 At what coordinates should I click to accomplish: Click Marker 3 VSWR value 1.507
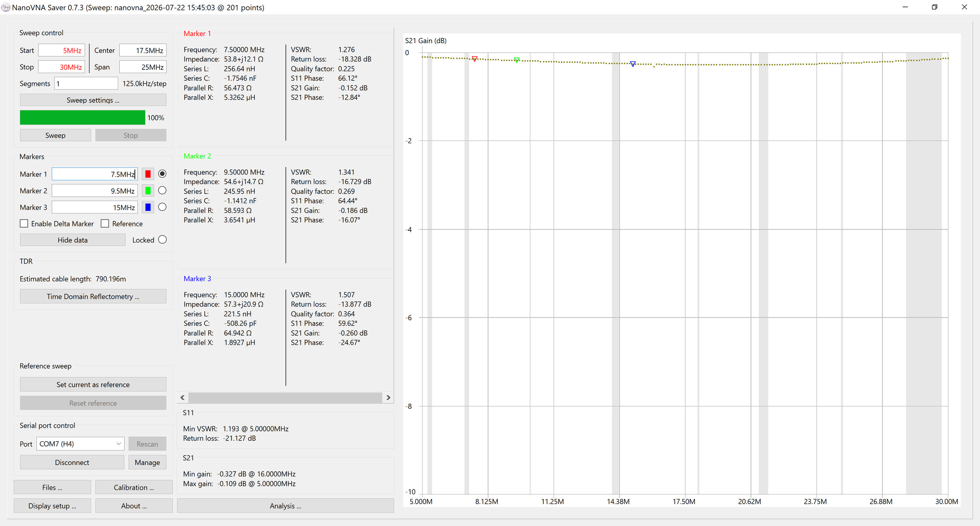346,294
